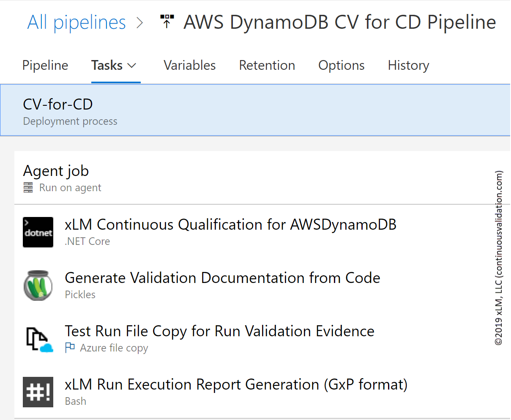Click the server icon next to Run on agent

click(x=28, y=187)
